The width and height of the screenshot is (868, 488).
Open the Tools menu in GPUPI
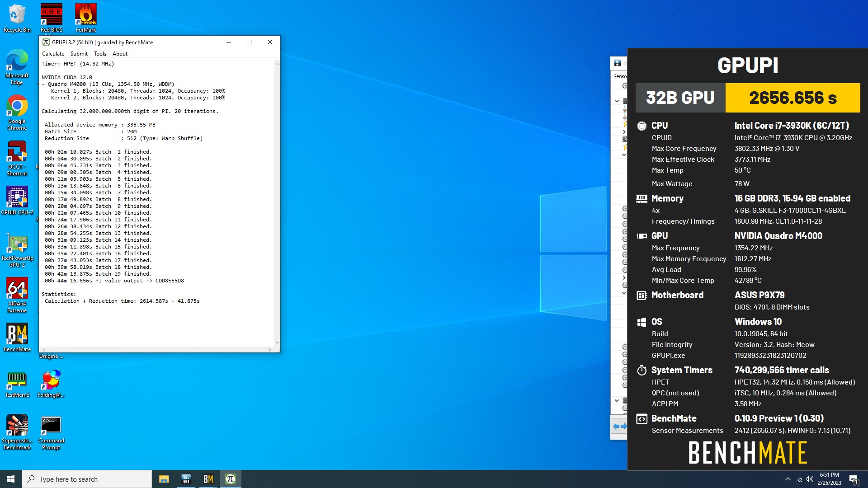(x=100, y=54)
